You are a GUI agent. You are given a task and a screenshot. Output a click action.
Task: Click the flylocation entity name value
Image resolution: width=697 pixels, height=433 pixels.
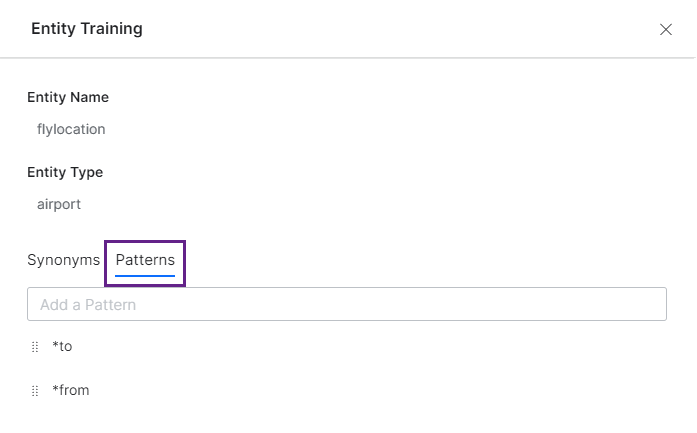(71, 129)
